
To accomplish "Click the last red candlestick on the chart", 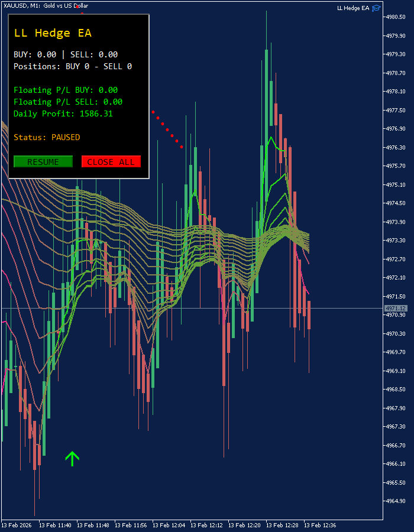I will (309, 315).
